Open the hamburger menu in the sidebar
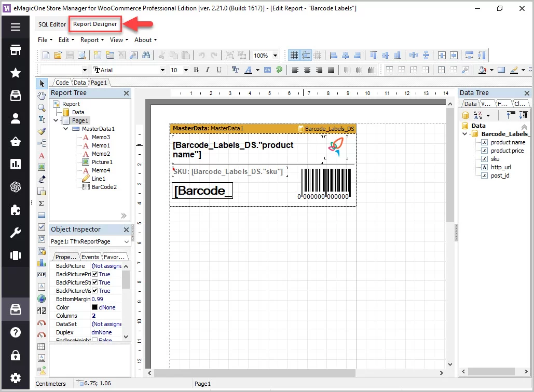Viewport: 534px width, 392px height. 16,27
